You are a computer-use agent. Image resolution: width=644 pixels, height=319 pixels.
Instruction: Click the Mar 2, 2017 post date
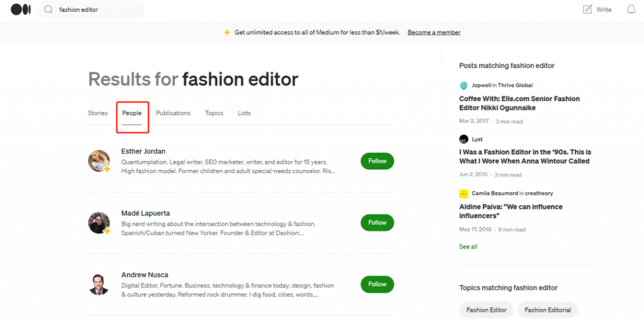pyautogui.click(x=474, y=121)
